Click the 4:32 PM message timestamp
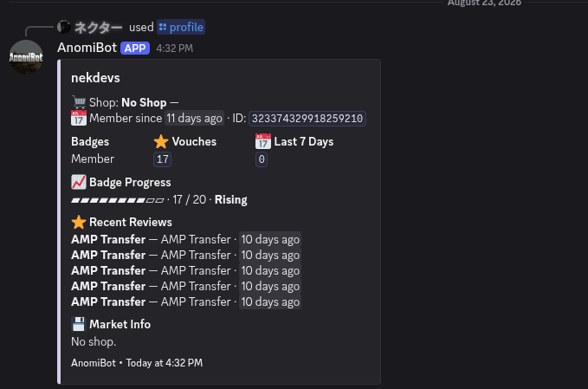Image resolution: width=588 pixels, height=389 pixels. pyautogui.click(x=175, y=49)
